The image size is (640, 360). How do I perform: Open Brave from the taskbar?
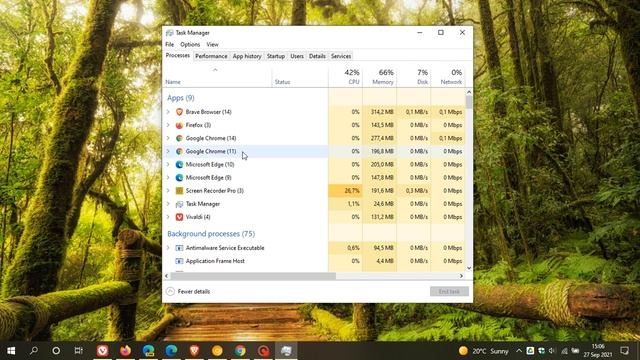pyautogui.click(x=194, y=351)
